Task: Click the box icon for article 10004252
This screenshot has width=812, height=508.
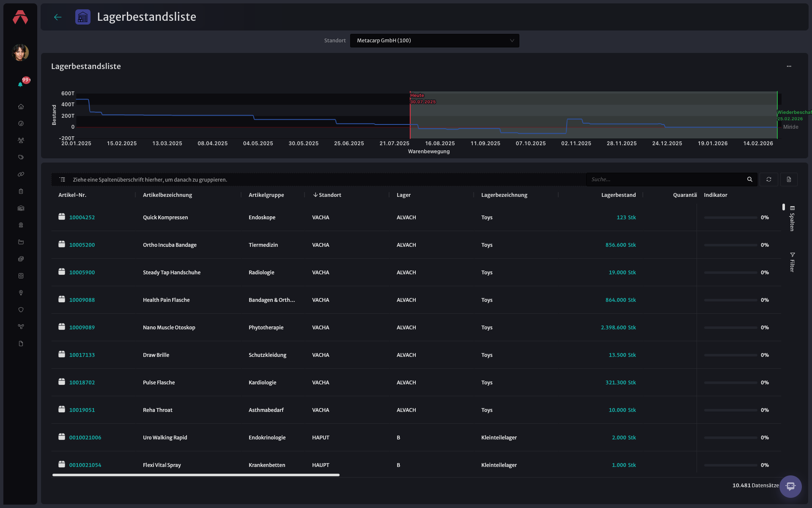Action: (x=62, y=217)
